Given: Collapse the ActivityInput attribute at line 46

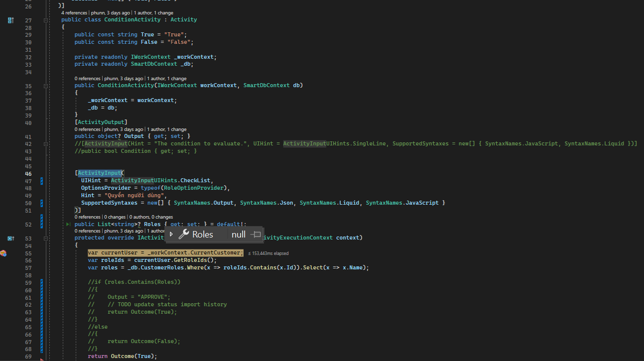Looking at the screenshot, I should click(x=45, y=173).
